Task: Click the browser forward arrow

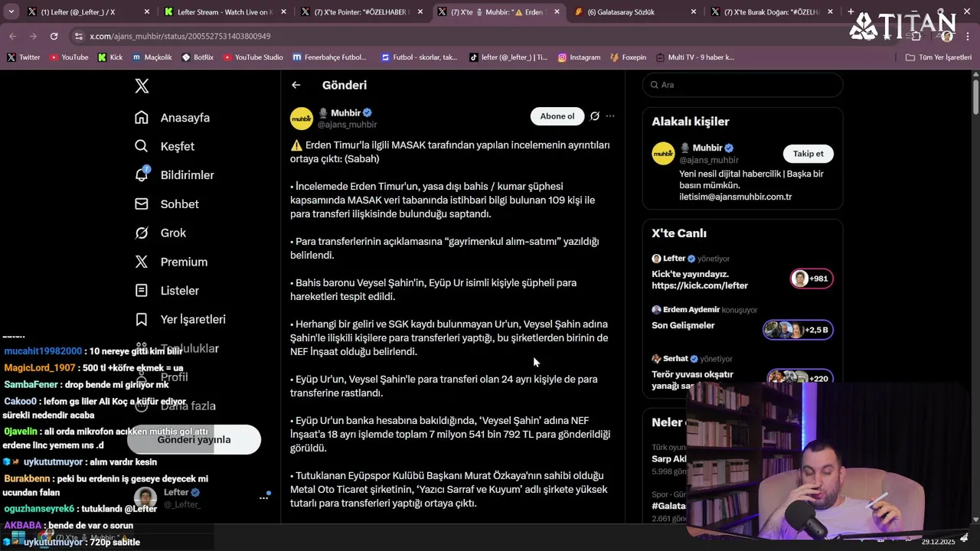Action: click(33, 36)
